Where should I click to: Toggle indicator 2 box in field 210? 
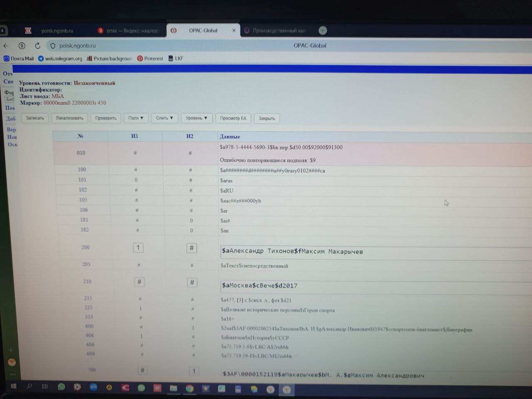[192, 283]
